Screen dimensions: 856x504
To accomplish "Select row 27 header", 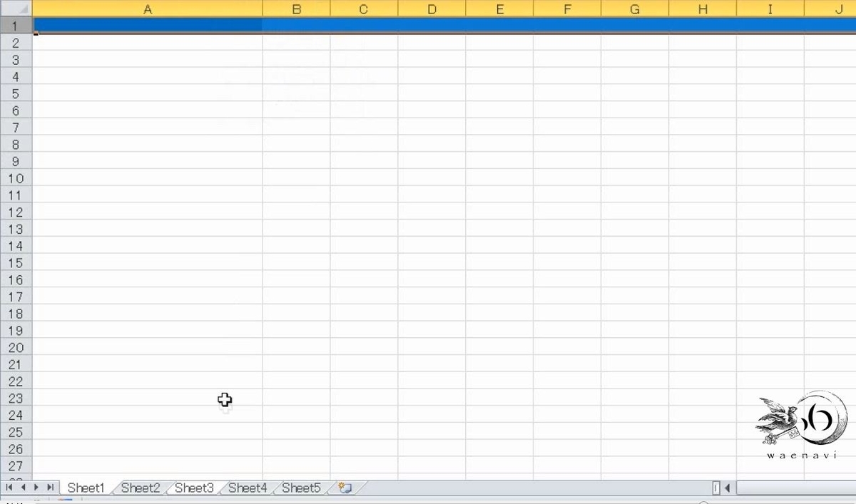I will [16, 466].
